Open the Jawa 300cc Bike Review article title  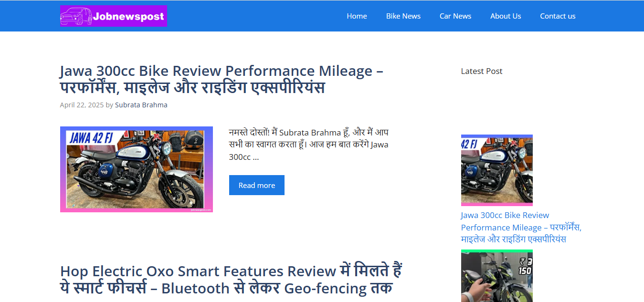(x=222, y=79)
